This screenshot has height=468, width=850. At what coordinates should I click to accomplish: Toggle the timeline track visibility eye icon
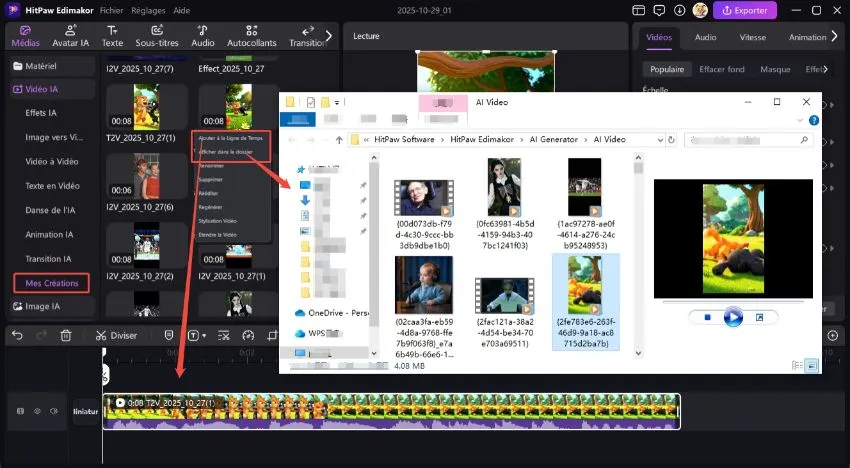38,411
